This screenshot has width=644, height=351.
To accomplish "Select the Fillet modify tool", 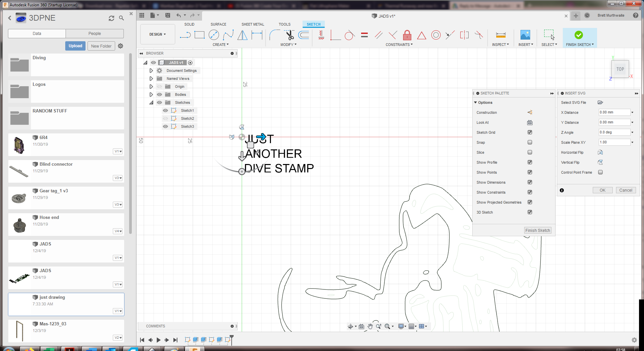I will [x=275, y=35].
